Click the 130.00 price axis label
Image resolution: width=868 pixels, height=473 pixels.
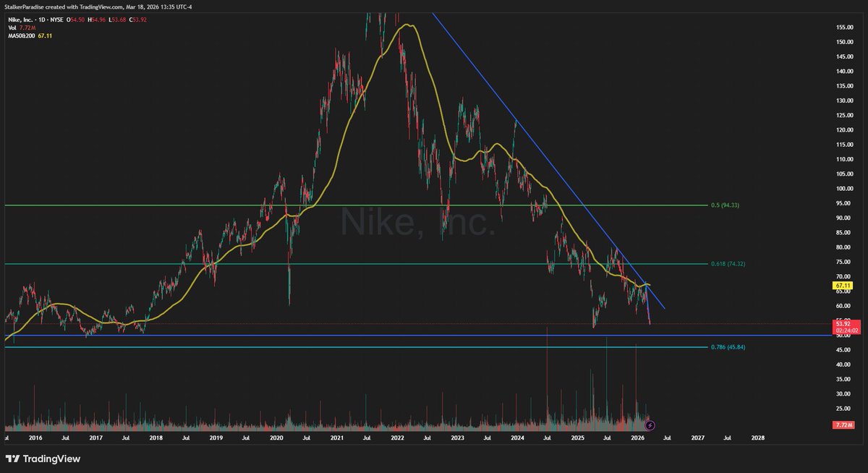click(843, 101)
